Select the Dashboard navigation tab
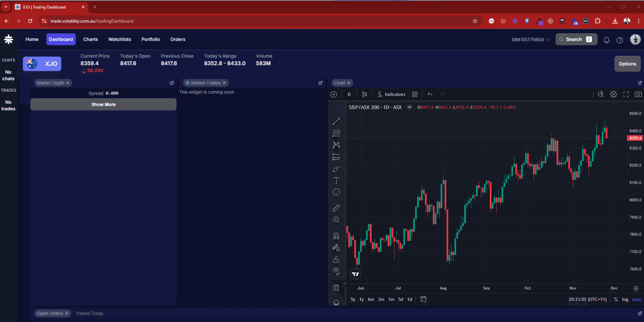Image resolution: width=644 pixels, height=322 pixels. (x=61, y=39)
